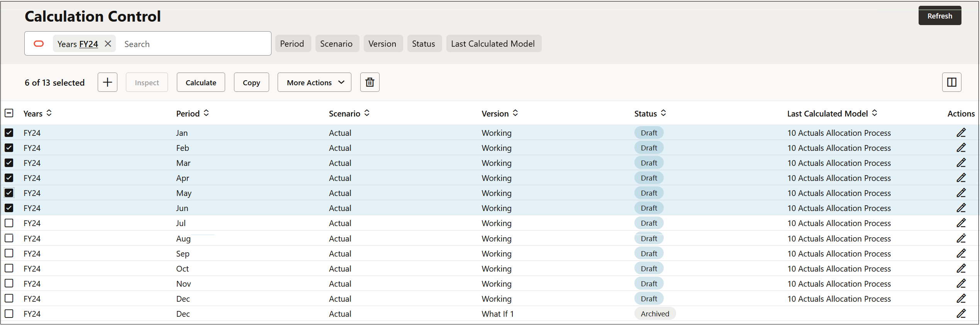Image resolution: width=980 pixels, height=326 pixels.
Task: Click the Refresh button
Action: [x=940, y=16]
